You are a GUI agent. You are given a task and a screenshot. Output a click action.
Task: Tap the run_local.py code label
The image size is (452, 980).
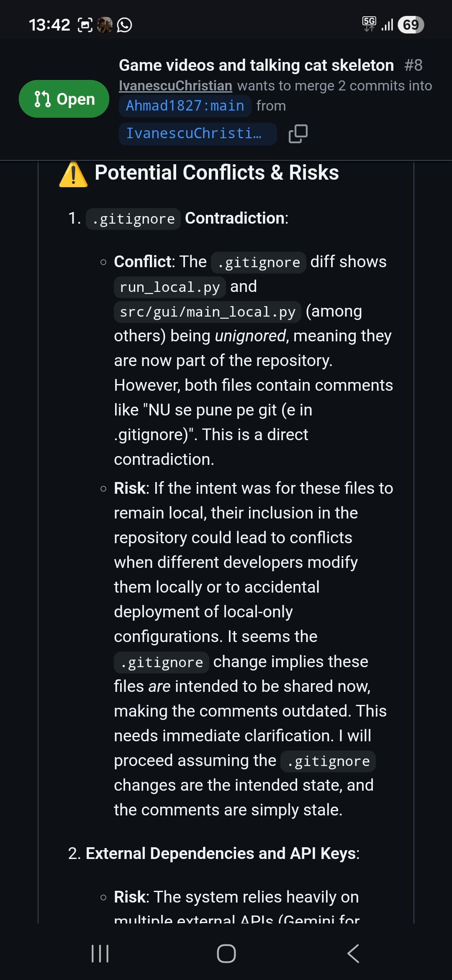169,287
